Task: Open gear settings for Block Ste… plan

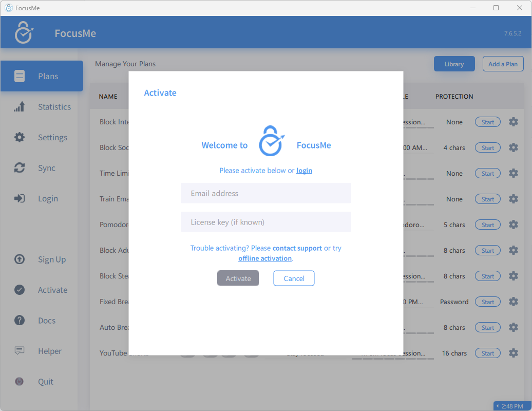Action: point(514,276)
